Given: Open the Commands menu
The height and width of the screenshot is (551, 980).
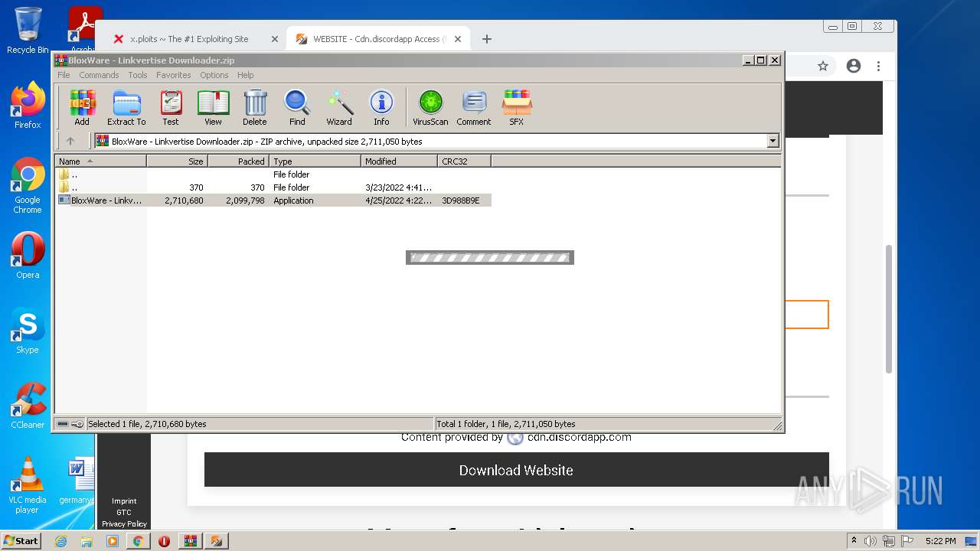Looking at the screenshot, I should (99, 75).
